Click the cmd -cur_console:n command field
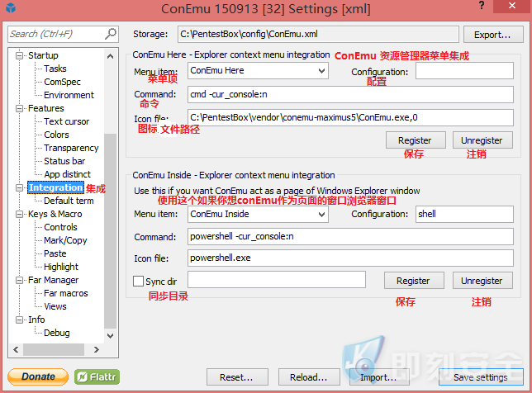 [350, 94]
